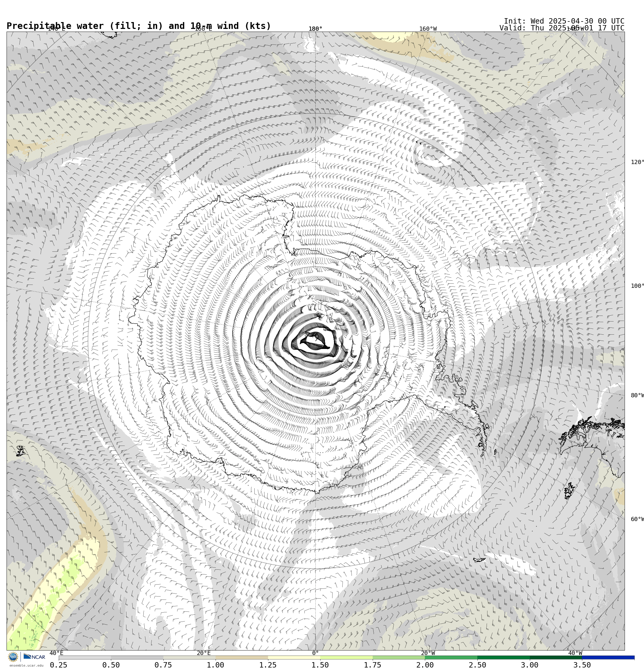Viewport: 644px width, 669px height.
Task: Click the 'Valid: Thu 2025-05-01 17 UTC' text
Action: tap(562, 28)
